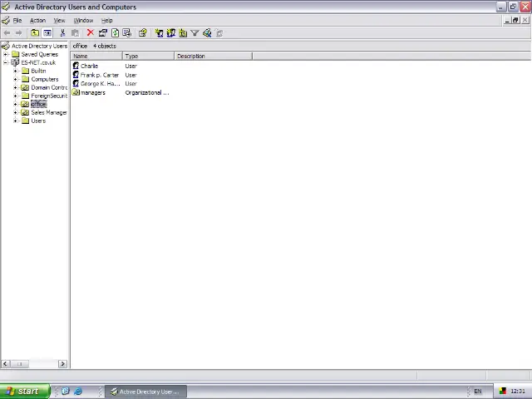Viewport: 532px width, 399px height.
Task: Restore the inner MMC child window
Action: [515, 20]
